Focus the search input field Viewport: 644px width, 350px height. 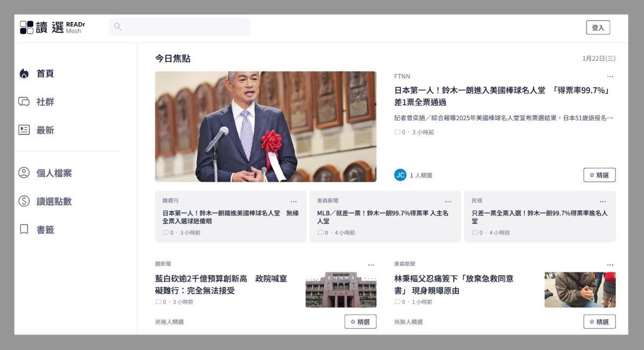tap(180, 27)
